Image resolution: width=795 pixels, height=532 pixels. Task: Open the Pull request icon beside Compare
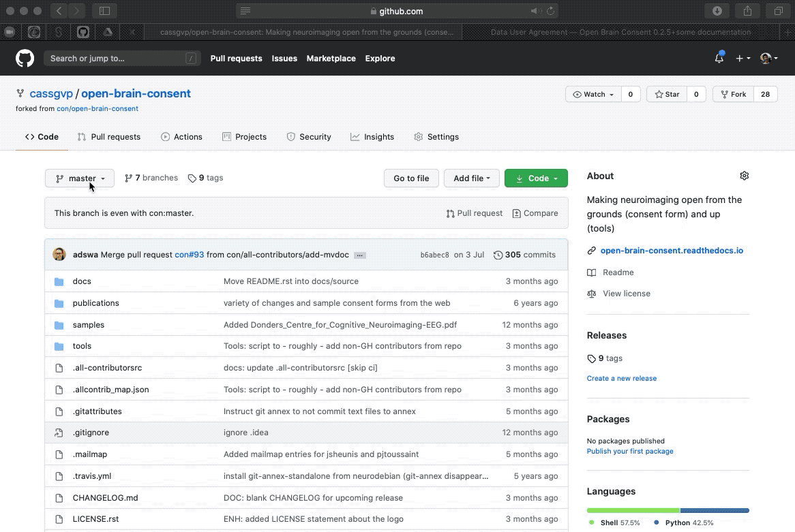point(451,213)
